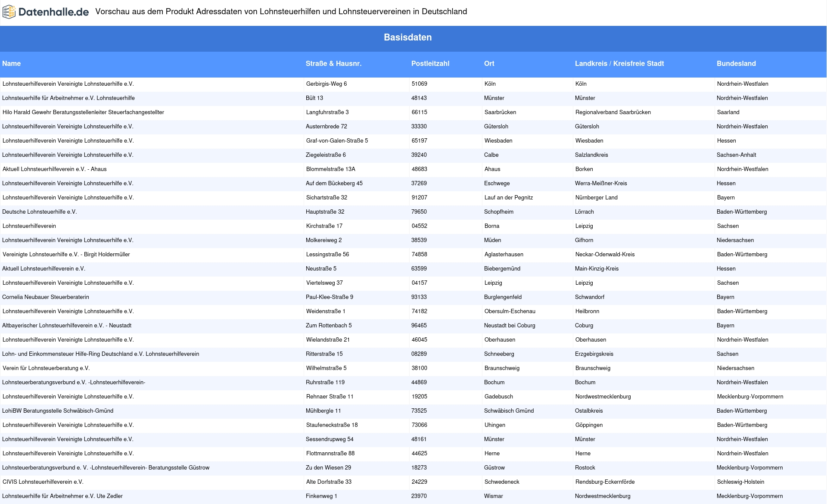Viewport: 827px width, 504px height.
Task: Select the town 'Burglengenfeld'
Action: click(x=503, y=297)
